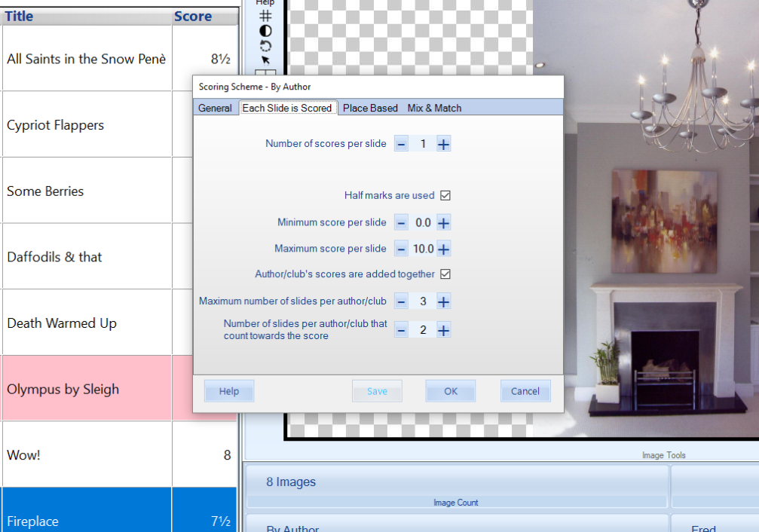The image size is (759, 532).
Task: Click the Image Tools panel label
Action: (x=663, y=455)
